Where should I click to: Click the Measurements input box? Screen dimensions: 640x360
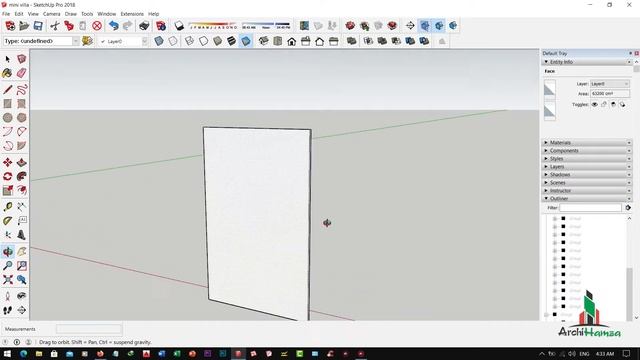pyautogui.click(x=89, y=329)
